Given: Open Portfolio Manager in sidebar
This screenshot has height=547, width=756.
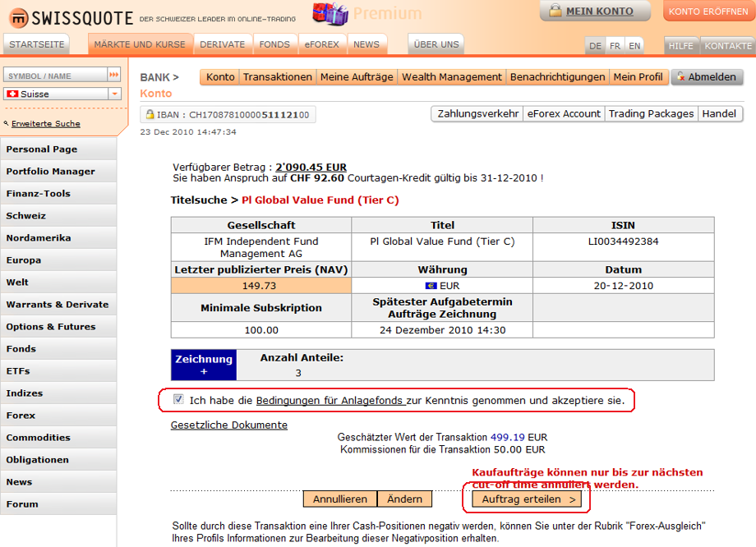Looking at the screenshot, I should 58,172.
